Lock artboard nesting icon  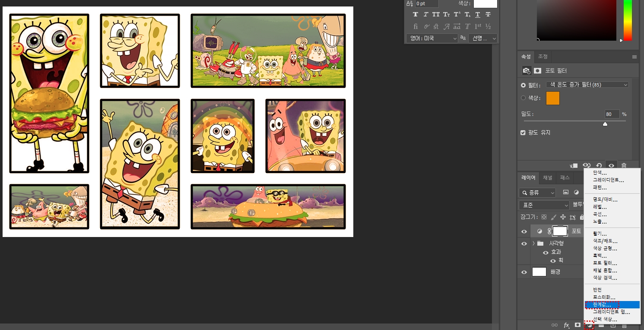573,217
